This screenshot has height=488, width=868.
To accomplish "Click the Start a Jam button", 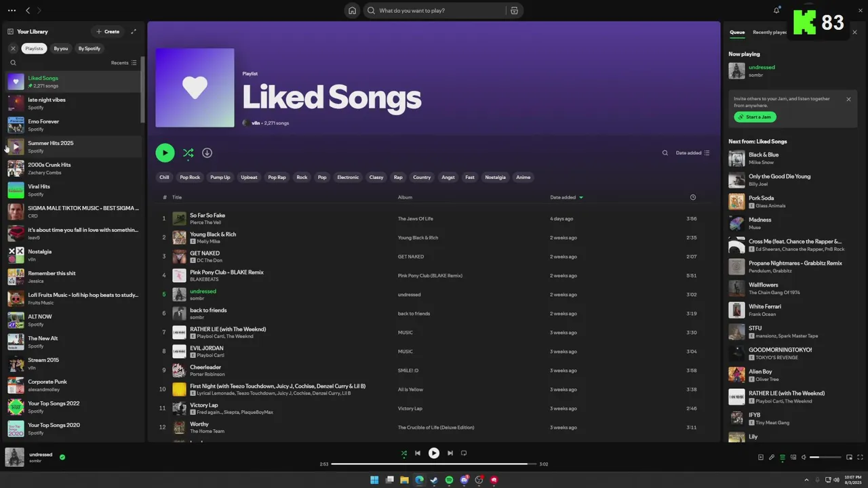I will [755, 117].
